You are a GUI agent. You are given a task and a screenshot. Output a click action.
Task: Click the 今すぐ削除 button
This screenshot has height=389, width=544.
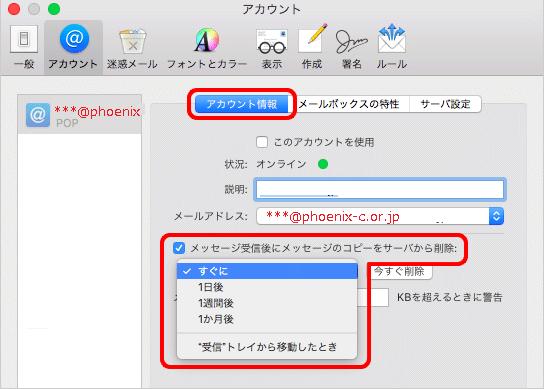pos(400,271)
